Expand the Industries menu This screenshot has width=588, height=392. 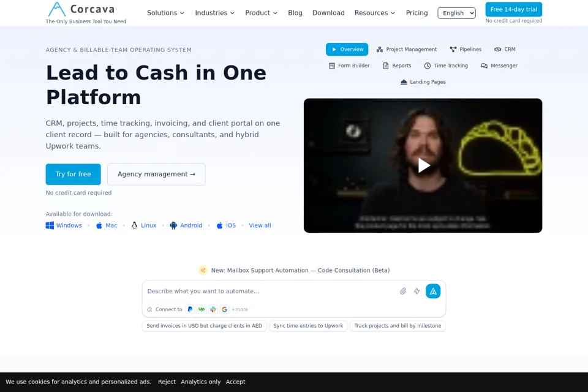click(x=214, y=13)
